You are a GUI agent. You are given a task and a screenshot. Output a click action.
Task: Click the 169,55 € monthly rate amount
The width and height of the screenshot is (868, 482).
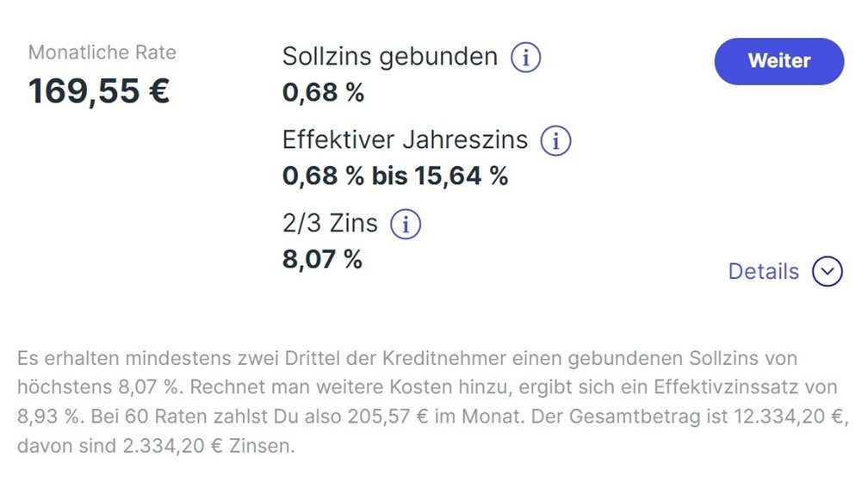pos(99,90)
